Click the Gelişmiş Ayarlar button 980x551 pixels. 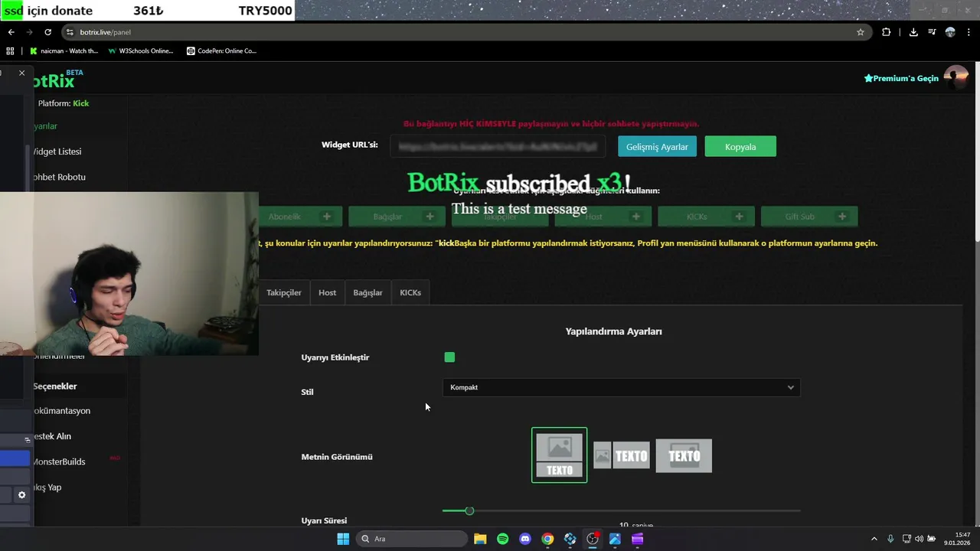point(657,147)
